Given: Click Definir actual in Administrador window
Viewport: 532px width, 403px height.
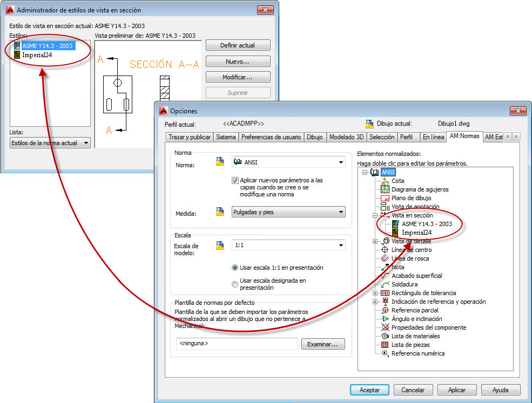Looking at the screenshot, I should point(238,45).
